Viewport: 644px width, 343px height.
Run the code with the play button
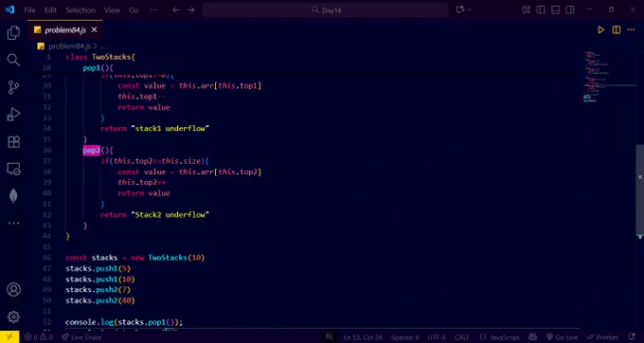600,29
